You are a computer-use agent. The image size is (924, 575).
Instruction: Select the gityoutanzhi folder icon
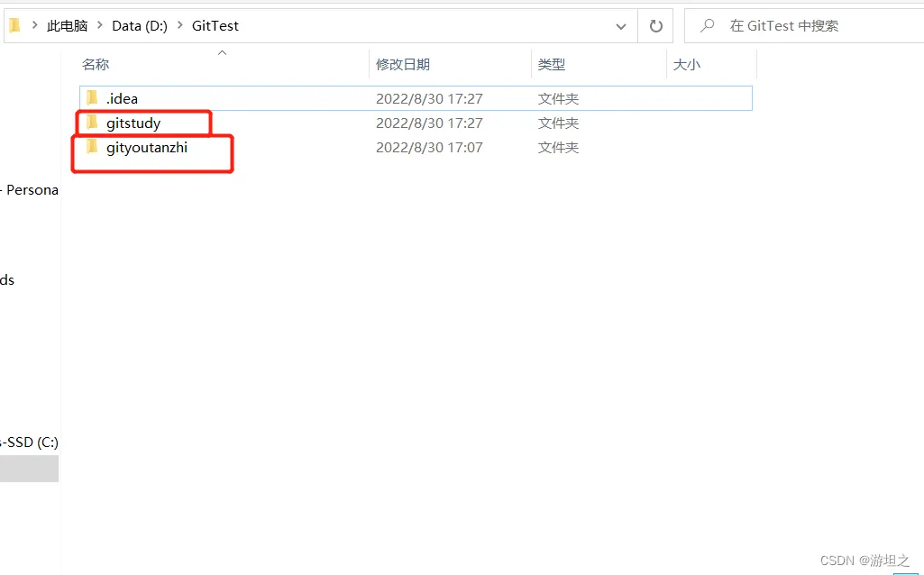[92, 147]
